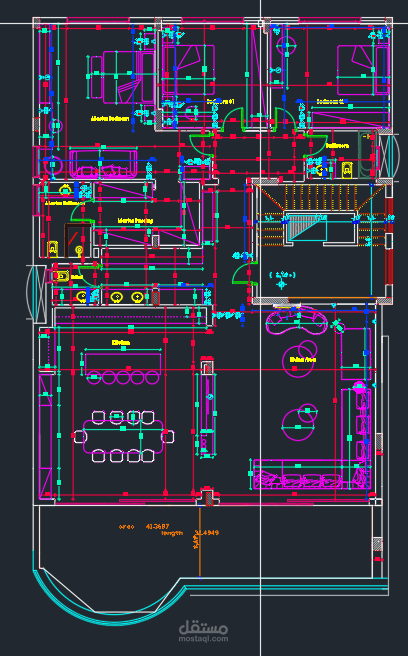This screenshot has width=408, height=656.
Task: Select the vertical orange dimension line on terrace
Action: (x=200, y=542)
